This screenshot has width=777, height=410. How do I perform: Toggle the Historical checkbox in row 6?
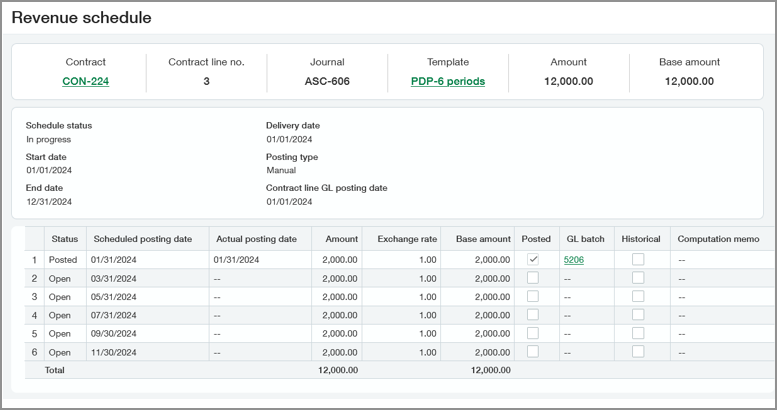click(638, 351)
